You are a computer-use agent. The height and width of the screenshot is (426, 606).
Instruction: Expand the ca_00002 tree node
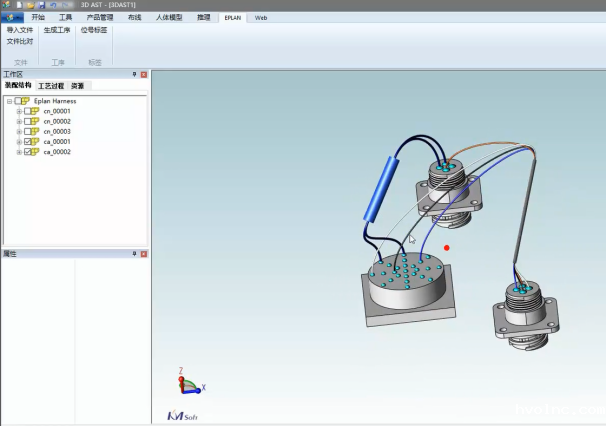(x=19, y=153)
